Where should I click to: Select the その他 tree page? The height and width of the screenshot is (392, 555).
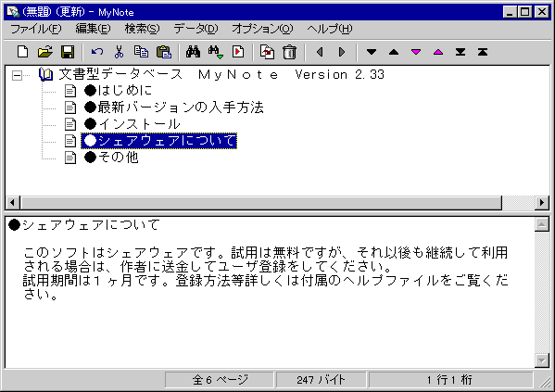coord(111,158)
